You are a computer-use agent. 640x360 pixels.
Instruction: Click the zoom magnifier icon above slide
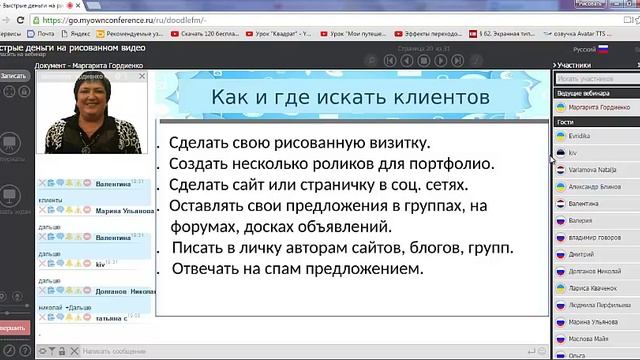coord(372,60)
